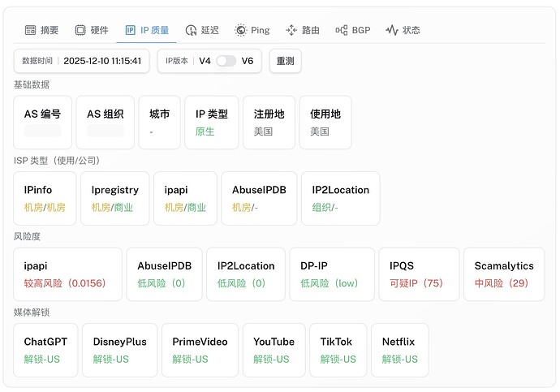This screenshot has height=392, width=560.
Task: Click the 媒体解锁 section heading
Action: (32, 312)
